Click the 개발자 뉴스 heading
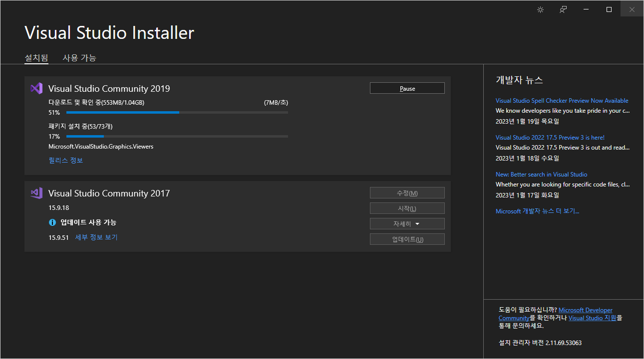644x359 pixels. [519, 80]
